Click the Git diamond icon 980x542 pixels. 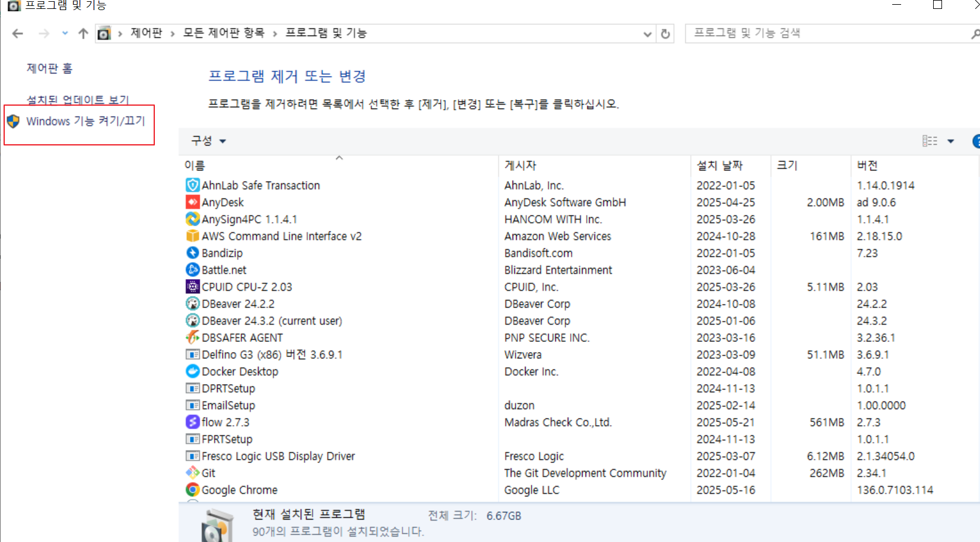(192, 473)
